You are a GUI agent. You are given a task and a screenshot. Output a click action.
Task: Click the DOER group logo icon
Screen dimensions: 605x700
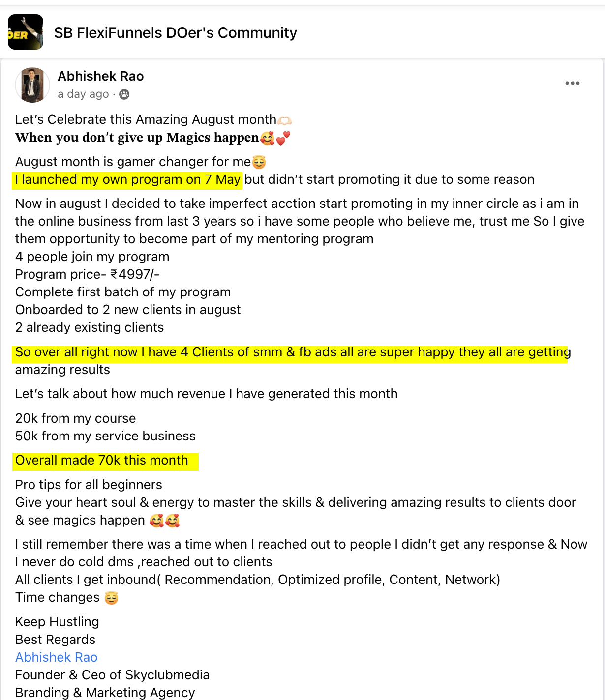(26, 32)
